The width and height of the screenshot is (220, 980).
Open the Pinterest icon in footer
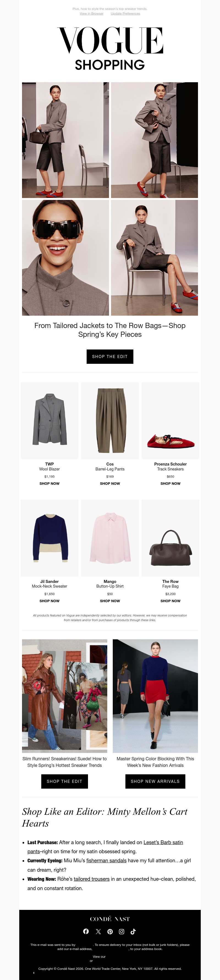click(x=110, y=931)
